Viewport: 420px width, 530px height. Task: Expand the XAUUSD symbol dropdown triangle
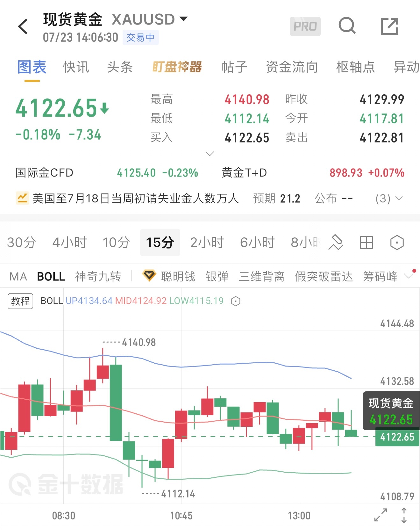point(183,19)
